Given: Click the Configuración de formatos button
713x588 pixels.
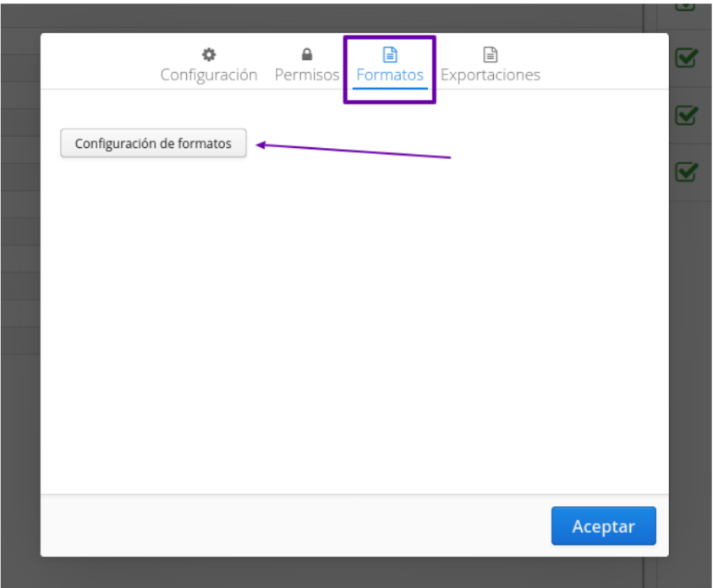Looking at the screenshot, I should (x=153, y=143).
